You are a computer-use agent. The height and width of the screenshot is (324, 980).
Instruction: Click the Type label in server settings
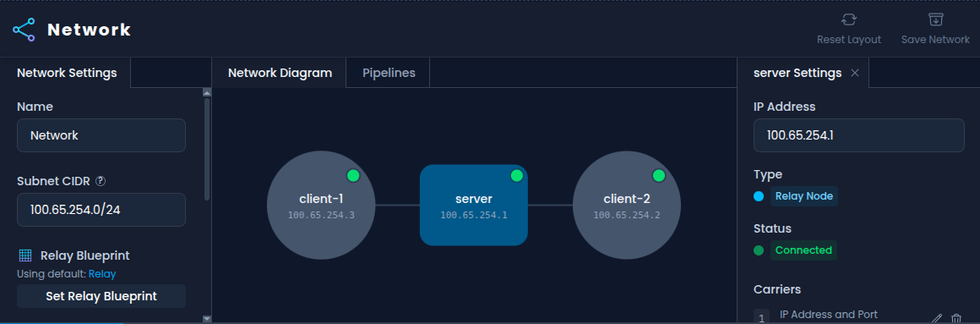coord(767,174)
